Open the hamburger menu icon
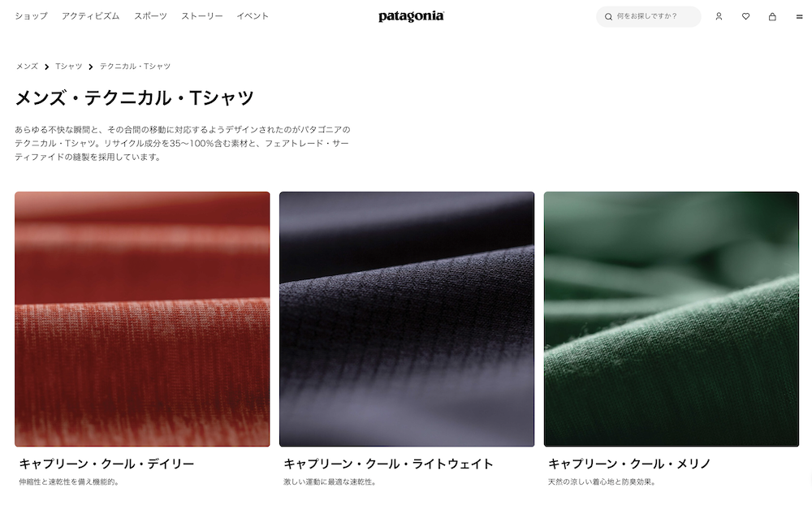Image resolution: width=812 pixels, height=505 pixels. coord(799,16)
